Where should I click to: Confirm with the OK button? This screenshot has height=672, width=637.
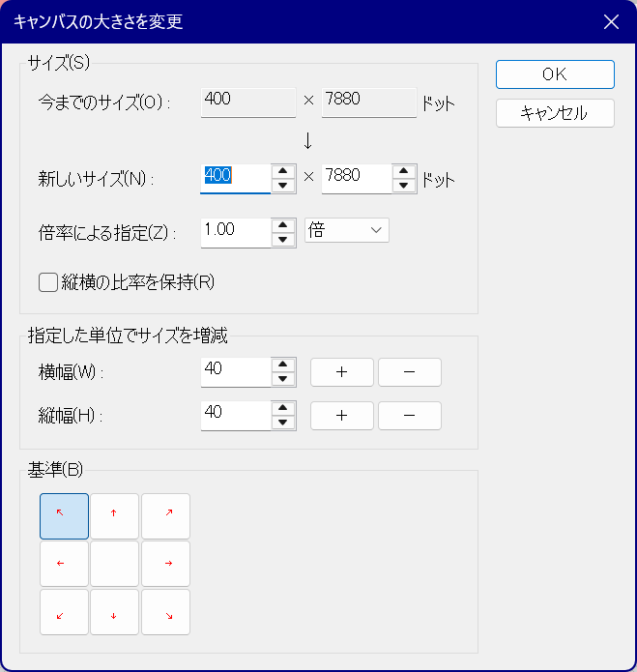pyautogui.click(x=555, y=74)
